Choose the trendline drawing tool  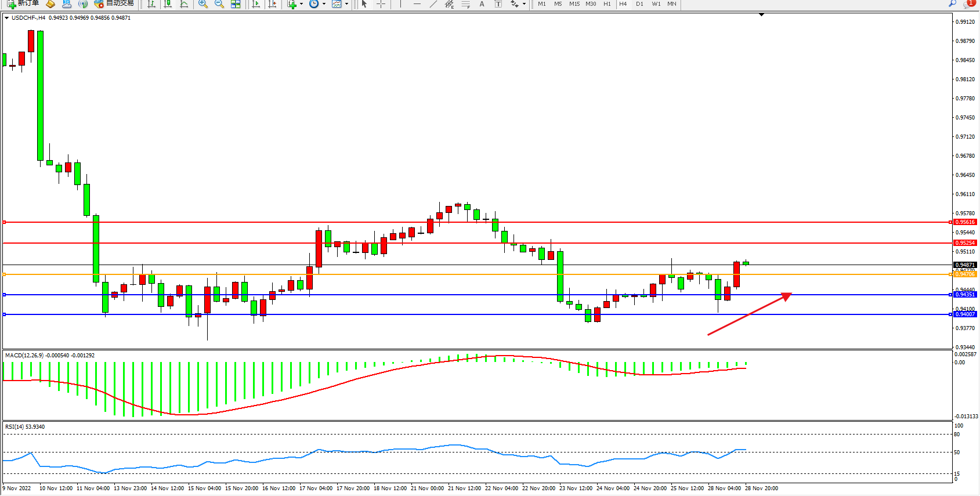coord(433,4)
